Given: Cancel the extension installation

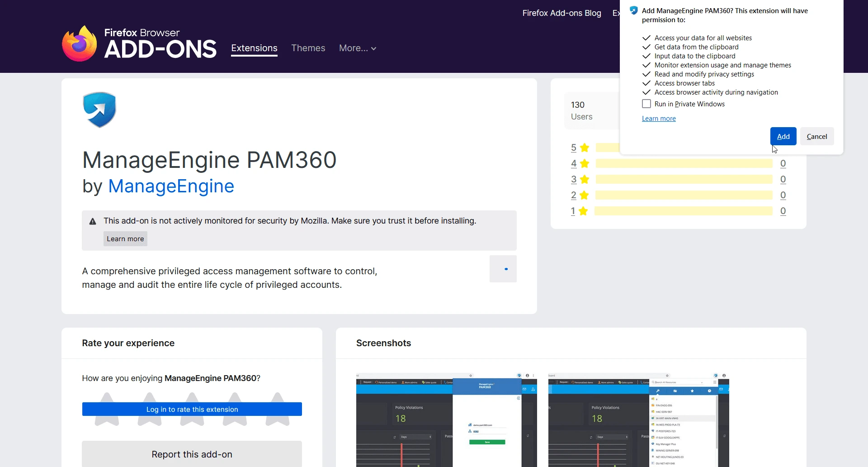Looking at the screenshot, I should tap(816, 136).
